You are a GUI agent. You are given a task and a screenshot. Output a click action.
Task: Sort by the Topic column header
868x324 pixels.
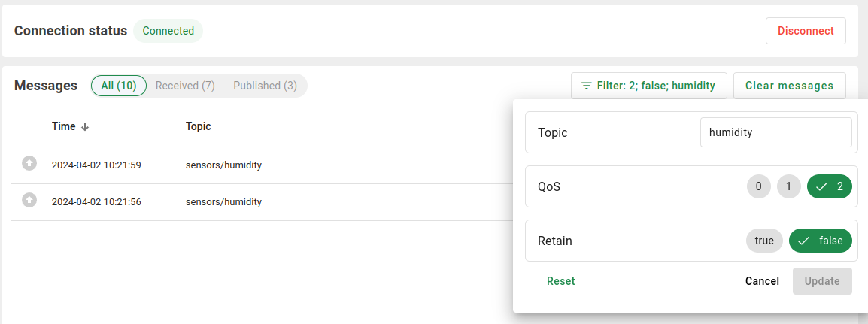[x=199, y=126]
